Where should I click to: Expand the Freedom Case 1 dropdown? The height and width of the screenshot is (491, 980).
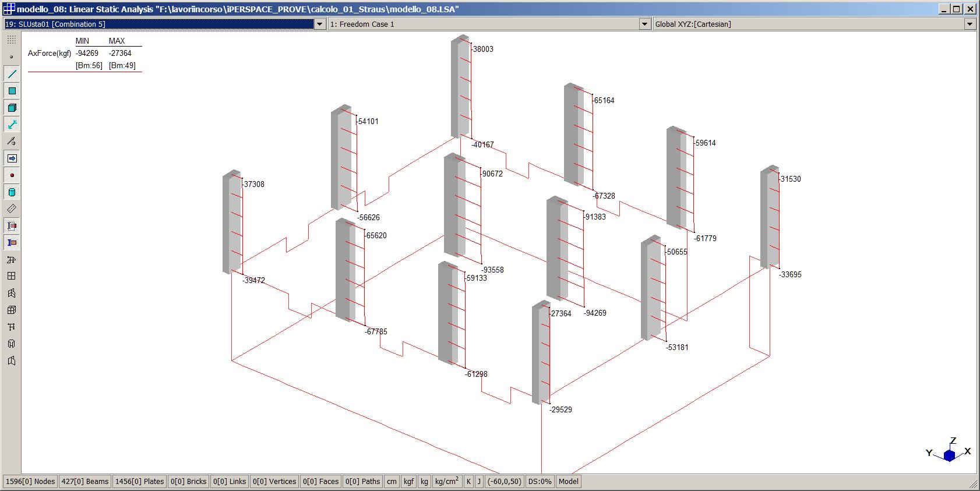coord(644,24)
